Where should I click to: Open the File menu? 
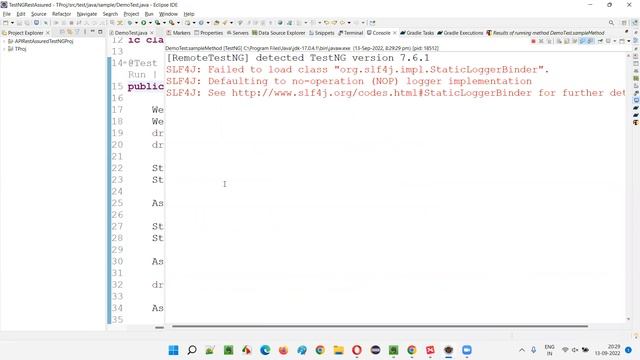pos(7,14)
